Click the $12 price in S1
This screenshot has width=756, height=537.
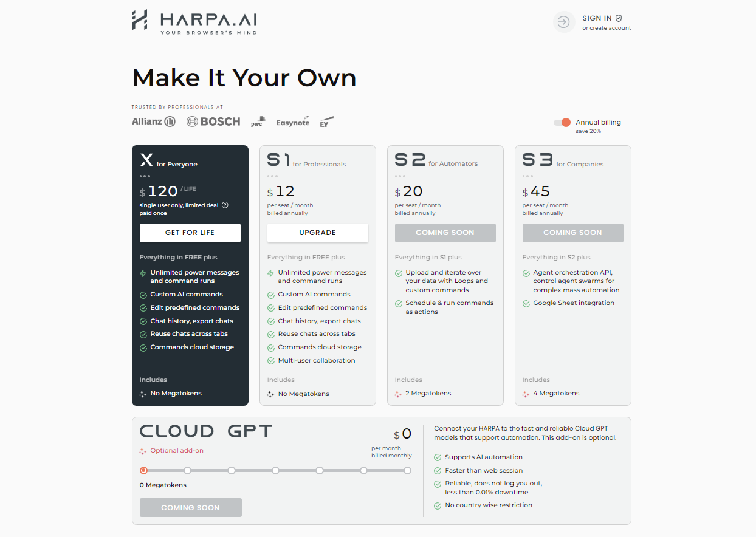(x=281, y=192)
